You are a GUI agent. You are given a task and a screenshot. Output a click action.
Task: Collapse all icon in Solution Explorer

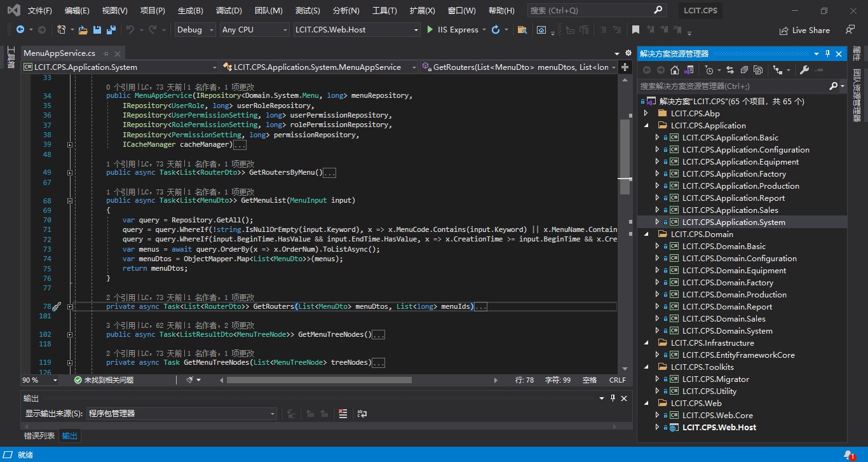pyautogui.click(x=743, y=70)
